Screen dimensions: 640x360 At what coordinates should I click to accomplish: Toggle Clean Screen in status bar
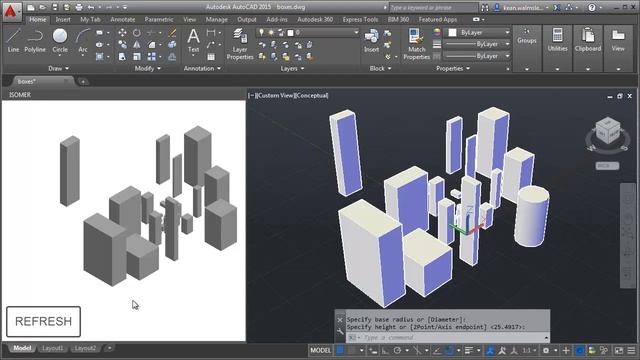619,351
